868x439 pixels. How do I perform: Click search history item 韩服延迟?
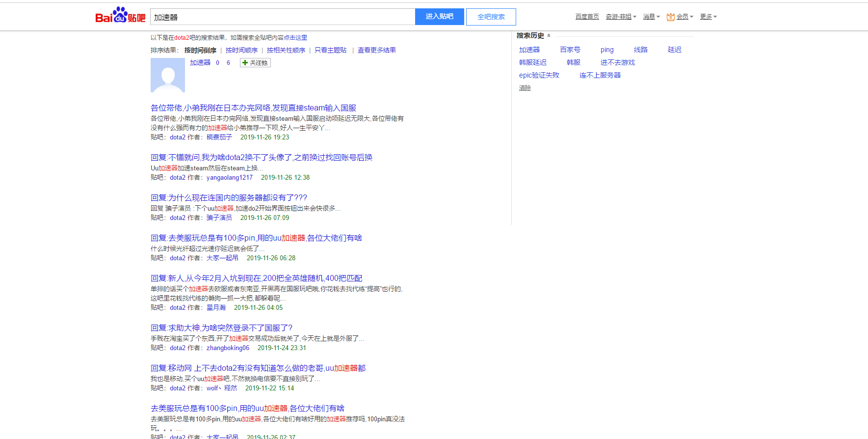click(x=533, y=62)
